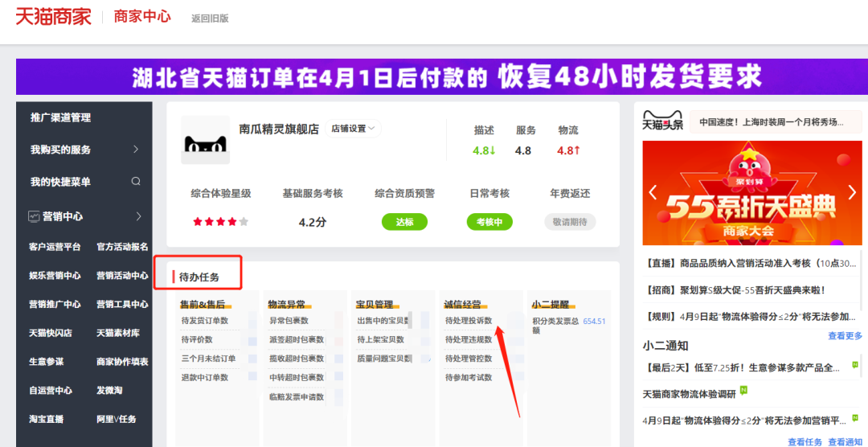The height and width of the screenshot is (447, 868).
Task: Click the 55吾折天盛典 banner image
Action: pos(752,193)
